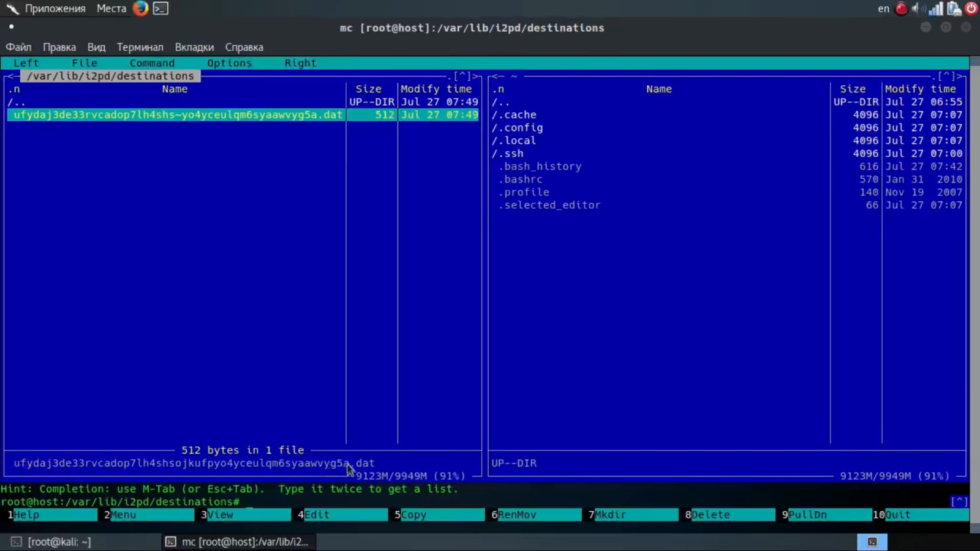Click the workspace switcher in taskbar
The width and height of the screenshot is (980, 551).
[872, 542]
